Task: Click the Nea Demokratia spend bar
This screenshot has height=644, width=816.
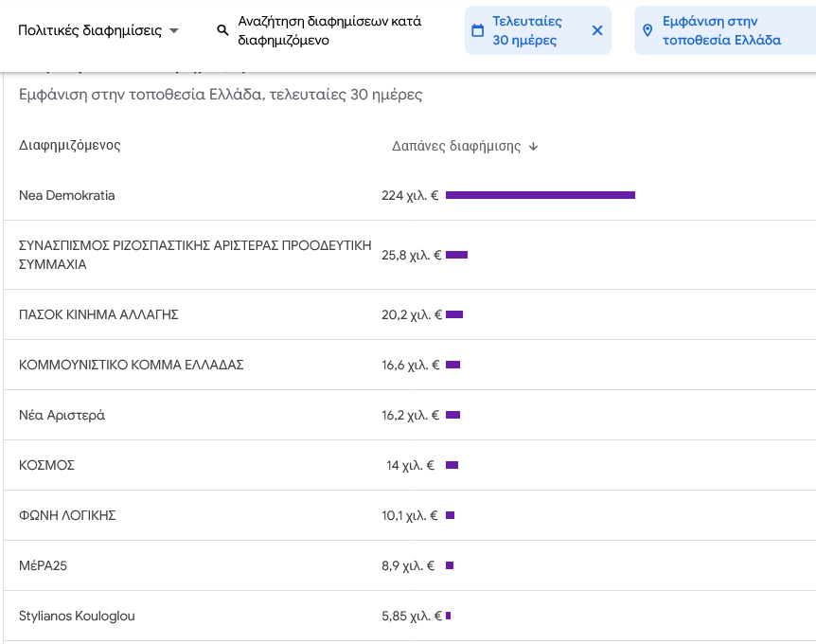Action: pos(541,195)
